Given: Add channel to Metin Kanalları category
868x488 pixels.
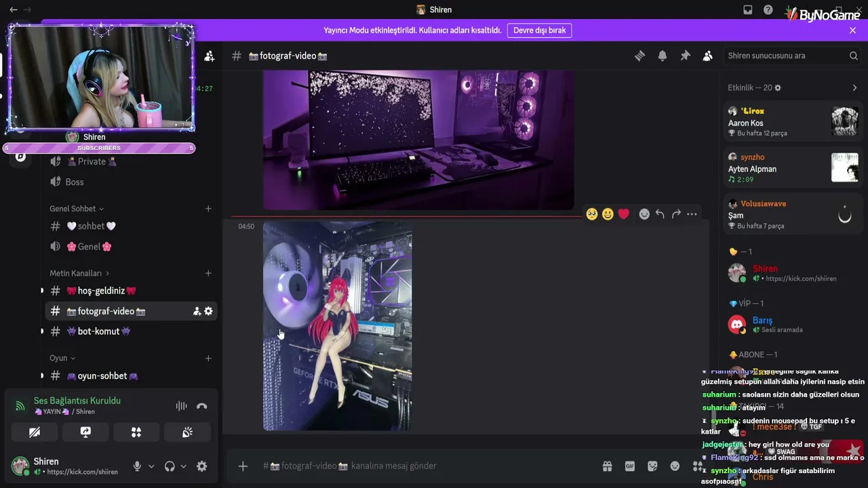Looking at the screenshot, I should [x=208, y=273].
